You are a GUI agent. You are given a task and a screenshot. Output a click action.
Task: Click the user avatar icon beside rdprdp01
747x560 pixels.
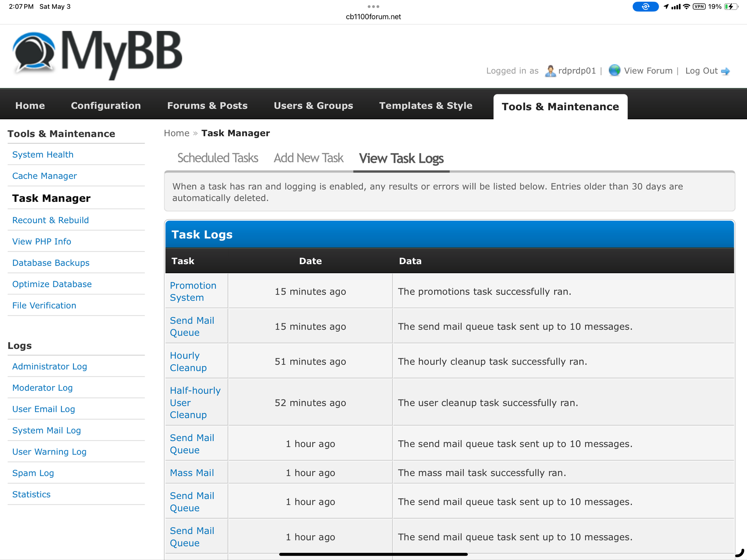tap(550, 71)
